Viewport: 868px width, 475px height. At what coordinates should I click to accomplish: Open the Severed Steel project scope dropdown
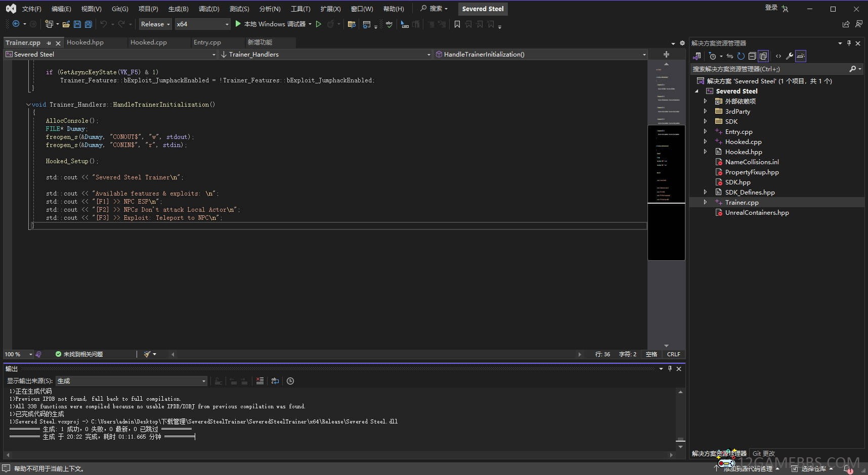coord(111,54)
